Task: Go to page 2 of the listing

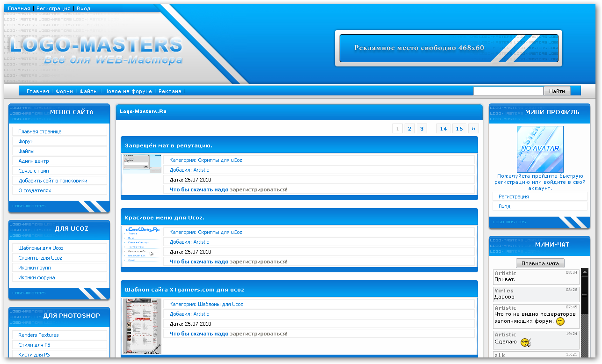Action: (x=409, y=129)
